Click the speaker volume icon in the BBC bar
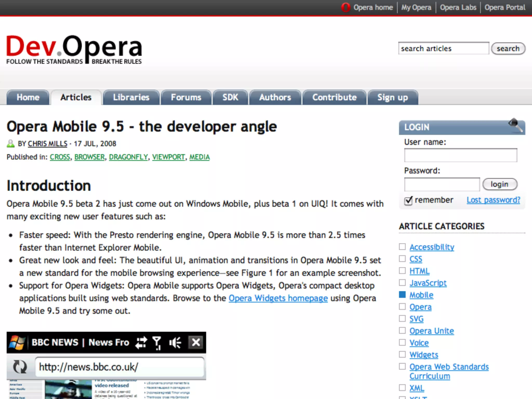Screen dimensions: 532x399 175,343
